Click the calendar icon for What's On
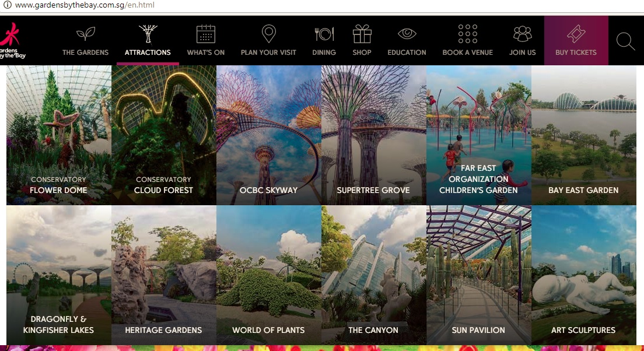 pyautogui.click(x=206, y=34)
